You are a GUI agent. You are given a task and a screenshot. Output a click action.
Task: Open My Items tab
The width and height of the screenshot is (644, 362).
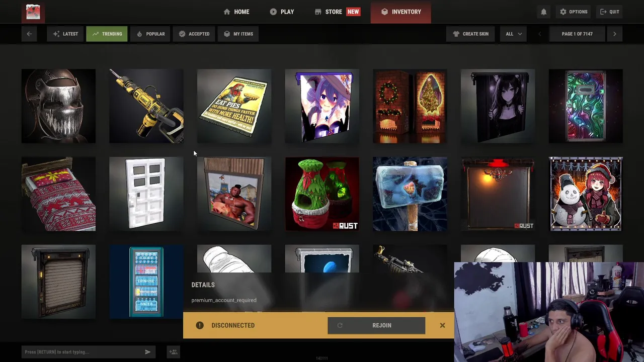[238, 34]
